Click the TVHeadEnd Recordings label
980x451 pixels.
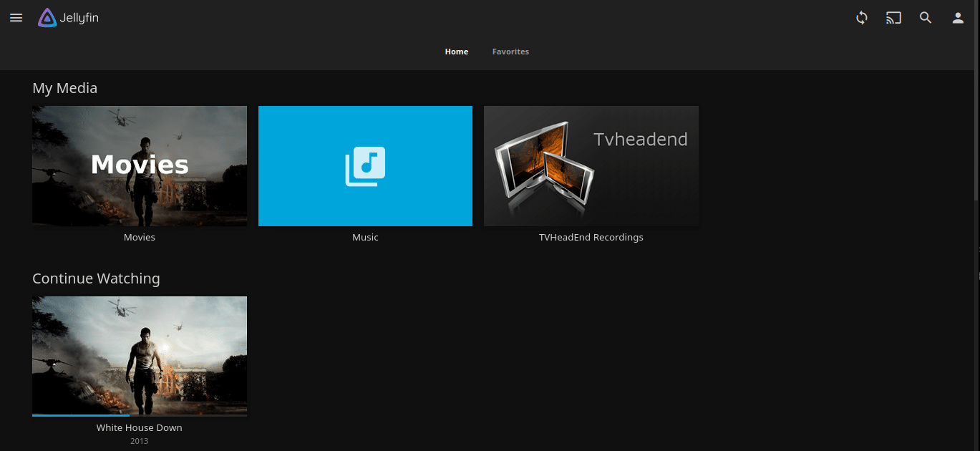591,237
